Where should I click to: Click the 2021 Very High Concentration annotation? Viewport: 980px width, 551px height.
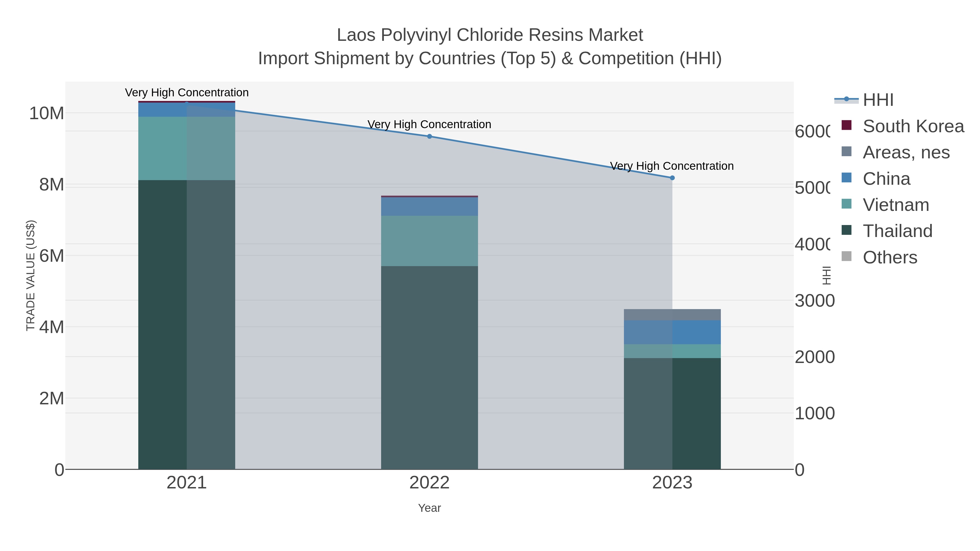(187, 93)
